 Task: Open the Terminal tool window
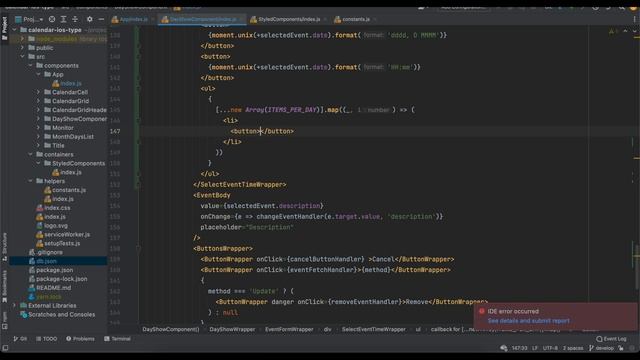pos(117,339)
